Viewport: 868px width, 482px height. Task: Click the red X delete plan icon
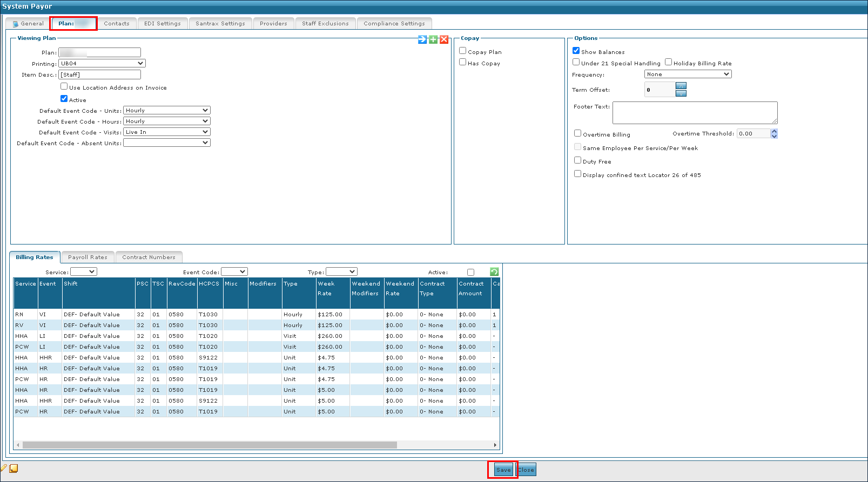444,39
